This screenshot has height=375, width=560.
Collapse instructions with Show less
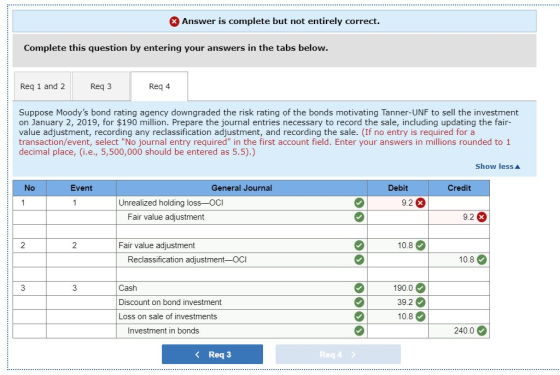point(498,166)
